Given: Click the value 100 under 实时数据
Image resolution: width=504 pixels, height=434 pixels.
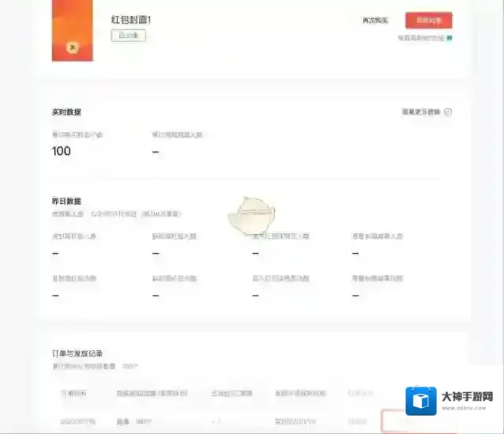Looking at the screenshot, I should point(61,151).
